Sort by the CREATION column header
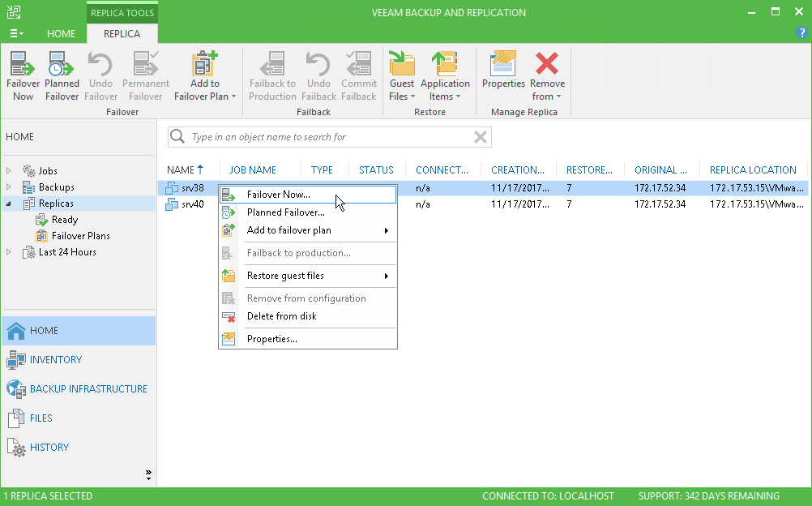The image size is (812, 506). (519, 170)
